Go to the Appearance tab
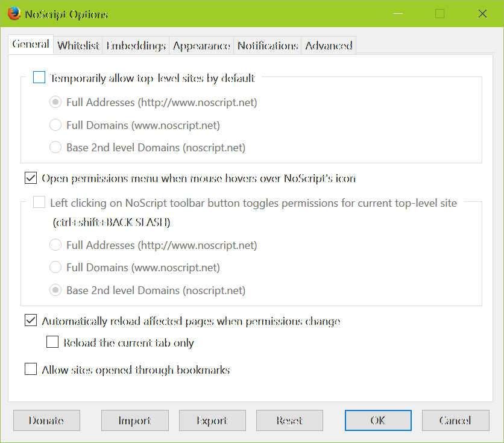Image resolution: width=504 pixels, height=443 pixels. [x=201, y=46]
